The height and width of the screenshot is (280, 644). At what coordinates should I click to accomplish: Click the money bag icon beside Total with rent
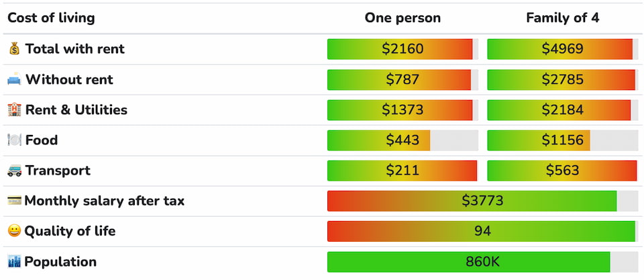coord(14,49)
